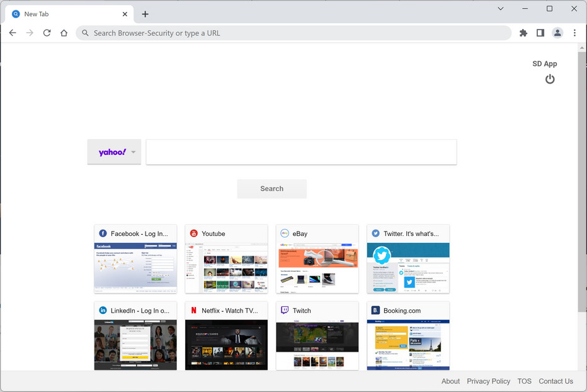Focus the address bar URL field
The height and width of the screenshot is (392, 587).
pos(293,33)
